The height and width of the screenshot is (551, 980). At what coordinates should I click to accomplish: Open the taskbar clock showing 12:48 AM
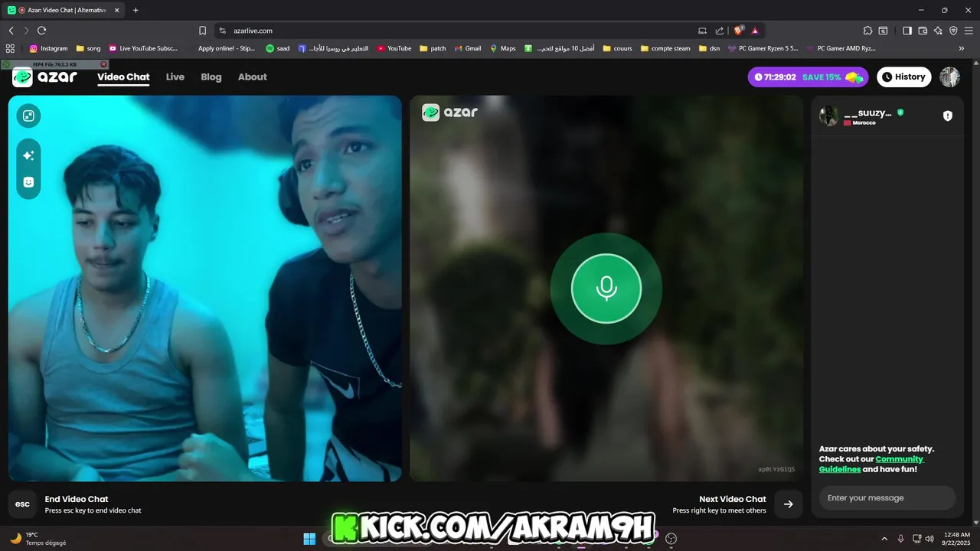(x=957, y=539)
